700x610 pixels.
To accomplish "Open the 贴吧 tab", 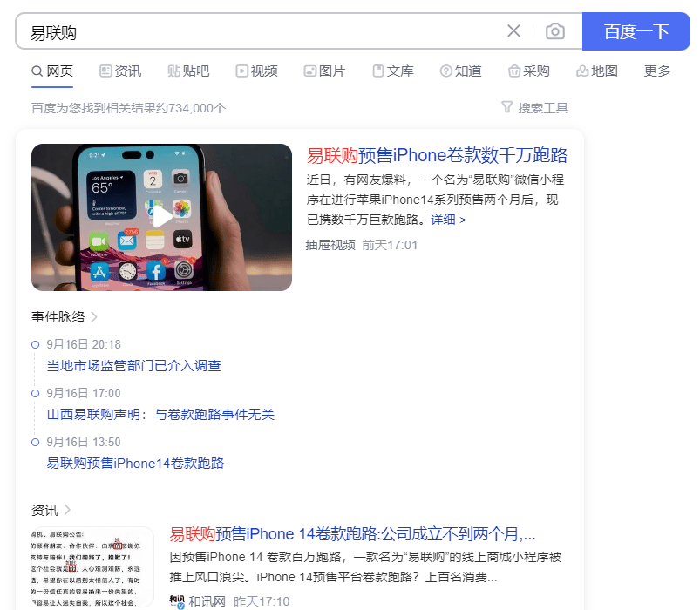I will pyautogui.click(x=188, y=71).
